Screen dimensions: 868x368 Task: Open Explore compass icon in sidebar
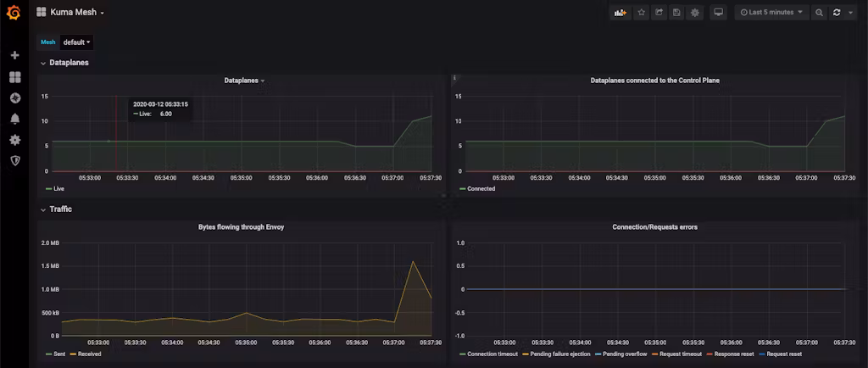[14, 98]
